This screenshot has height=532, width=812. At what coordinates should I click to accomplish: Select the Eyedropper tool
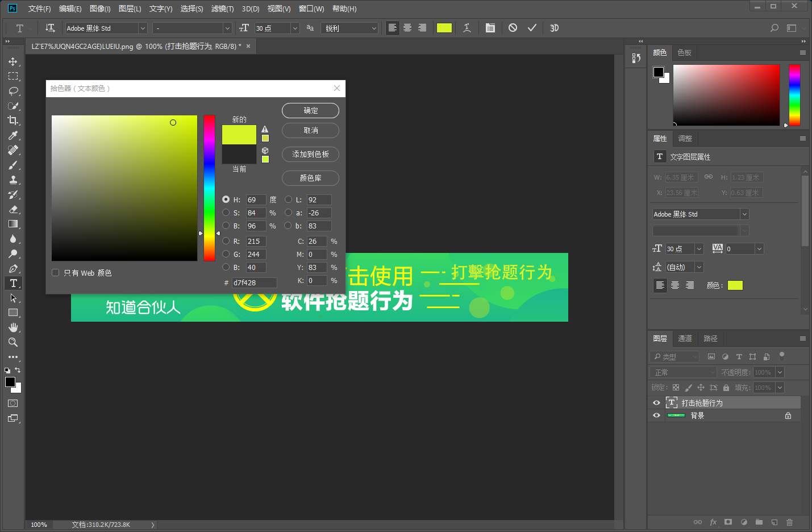pos(13,135)
